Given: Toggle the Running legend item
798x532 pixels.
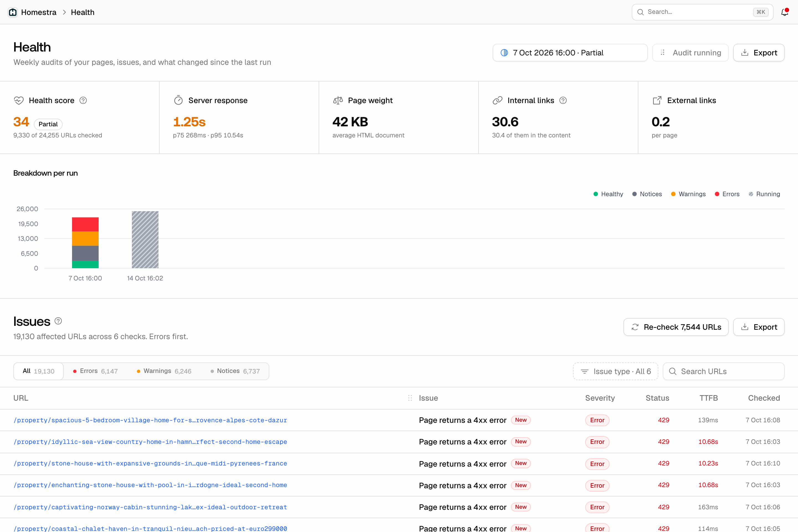Looking at the screenshot, I should click(764, 194).
